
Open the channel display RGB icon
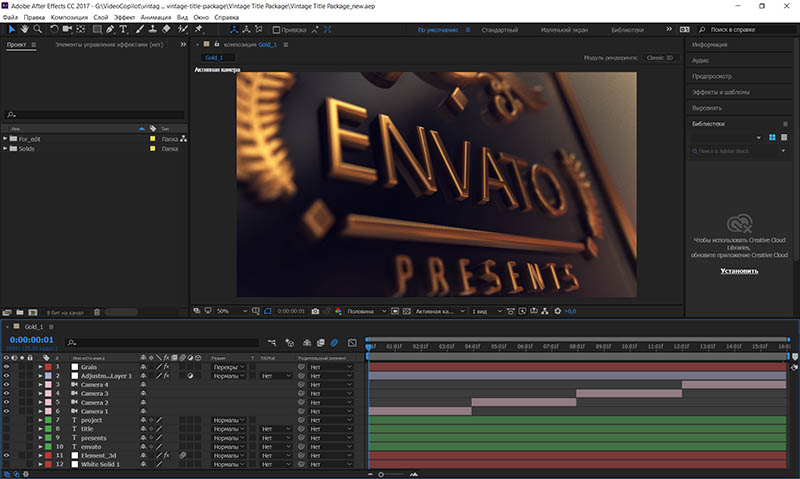tap(338, 311)
